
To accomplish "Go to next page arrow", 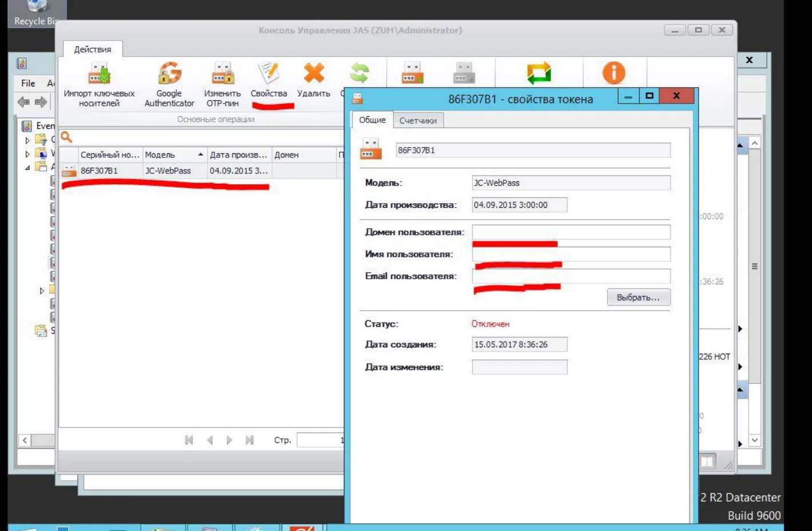I will tap(229, 440).
